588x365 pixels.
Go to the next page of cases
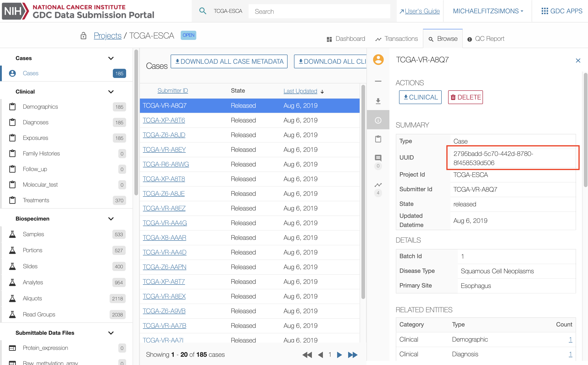(339, 355)
